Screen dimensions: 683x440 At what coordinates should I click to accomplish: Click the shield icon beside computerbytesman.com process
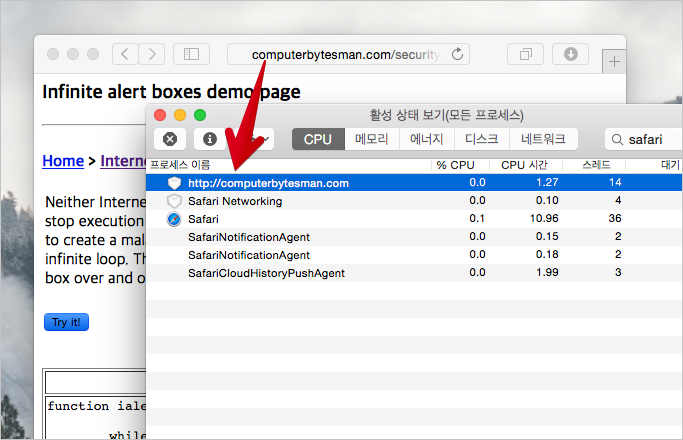(x=174, y=183)
